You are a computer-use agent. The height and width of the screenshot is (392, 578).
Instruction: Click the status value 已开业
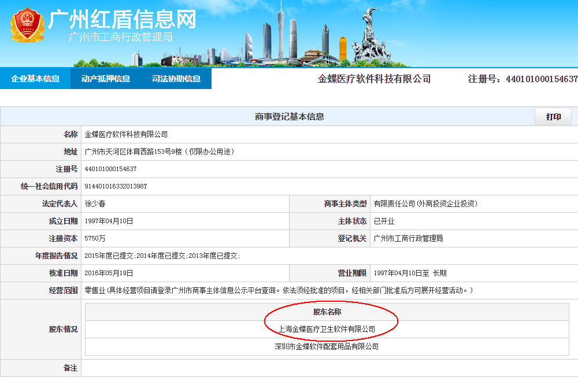pos(384,221)
